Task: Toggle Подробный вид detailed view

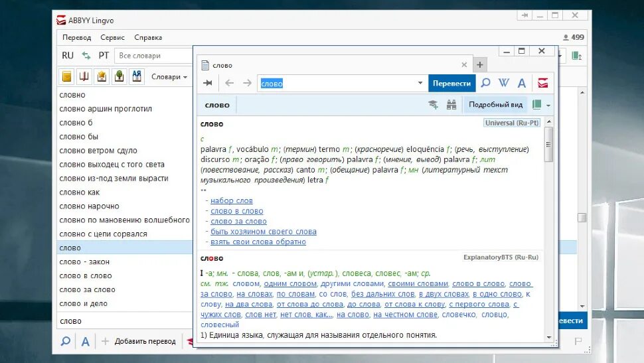Action: click(x=495, y=105)
